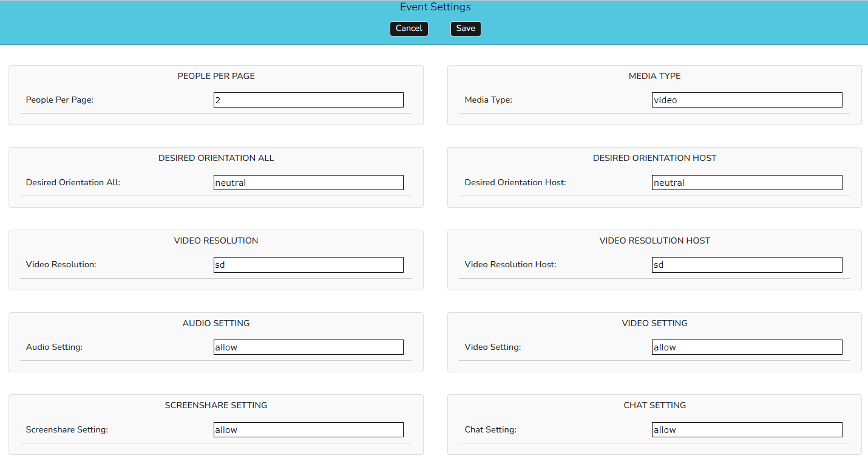
Task: Click the Video Resolution input field
Action: (308, 264)
